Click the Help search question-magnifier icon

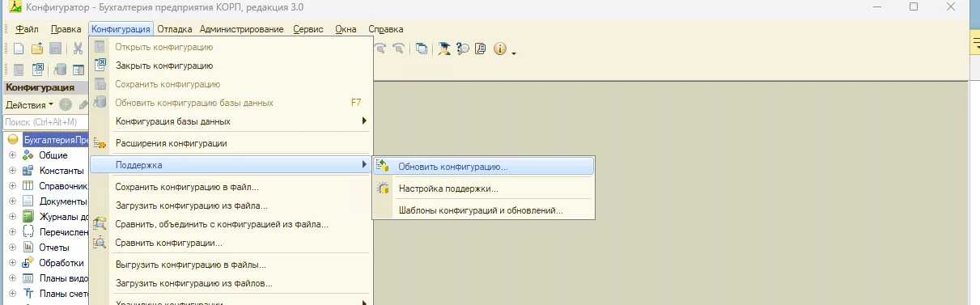(463, 49)
